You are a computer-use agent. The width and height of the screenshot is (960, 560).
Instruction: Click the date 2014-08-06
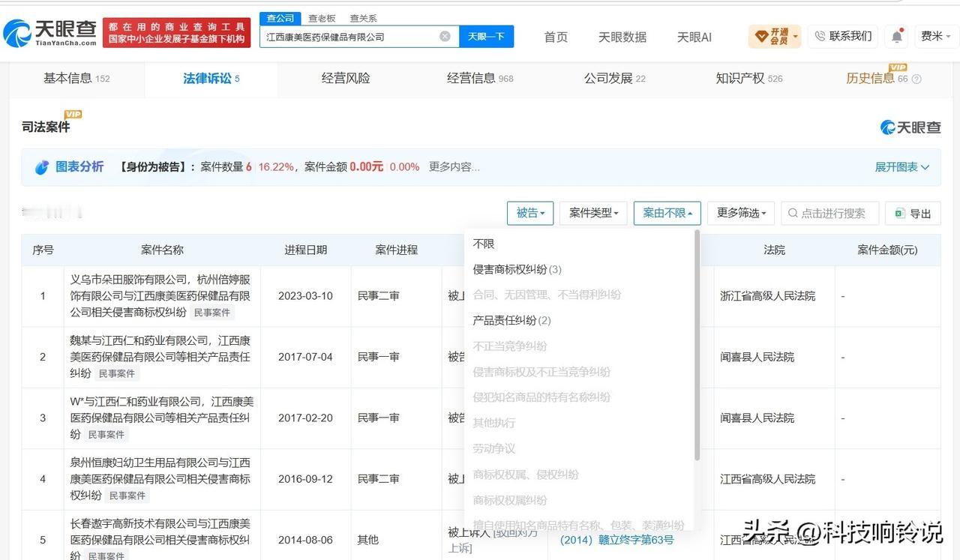tap(305, 540)
